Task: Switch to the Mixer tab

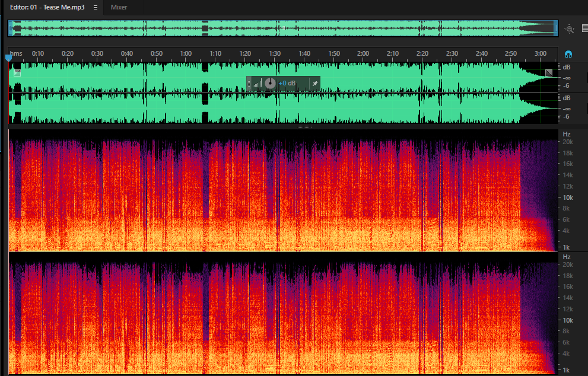Action: (119, 7)
